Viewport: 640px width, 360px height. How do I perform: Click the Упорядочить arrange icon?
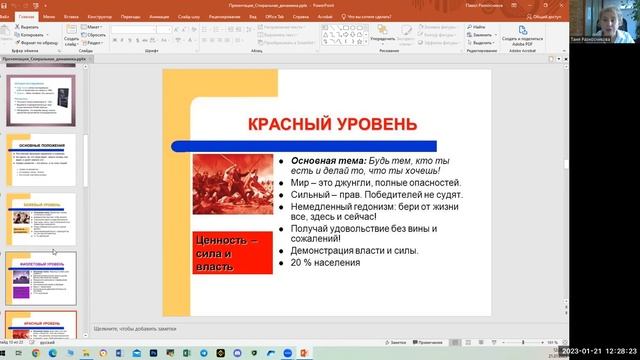click(382, 29)
